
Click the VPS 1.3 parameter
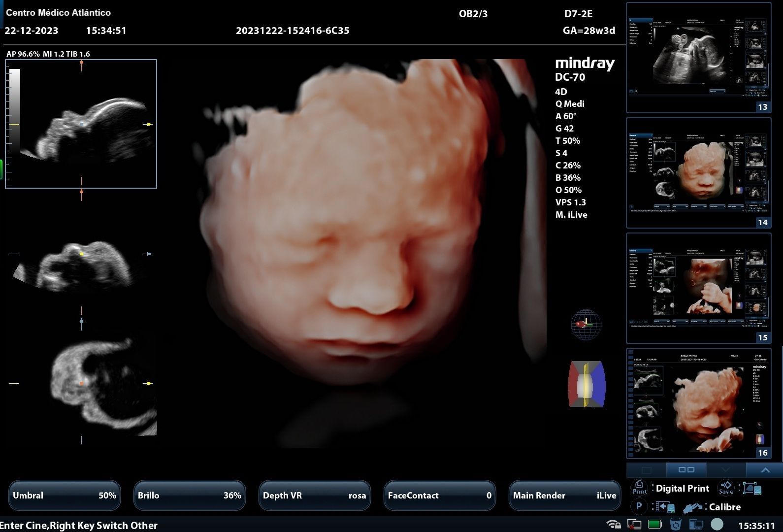[x=571, y=202]
